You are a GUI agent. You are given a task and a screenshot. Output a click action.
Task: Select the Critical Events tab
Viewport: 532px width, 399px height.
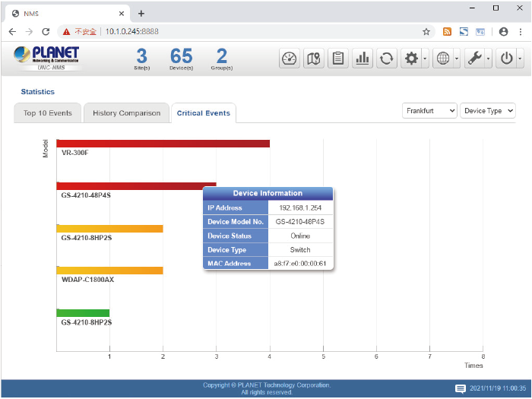pos(203,113)
